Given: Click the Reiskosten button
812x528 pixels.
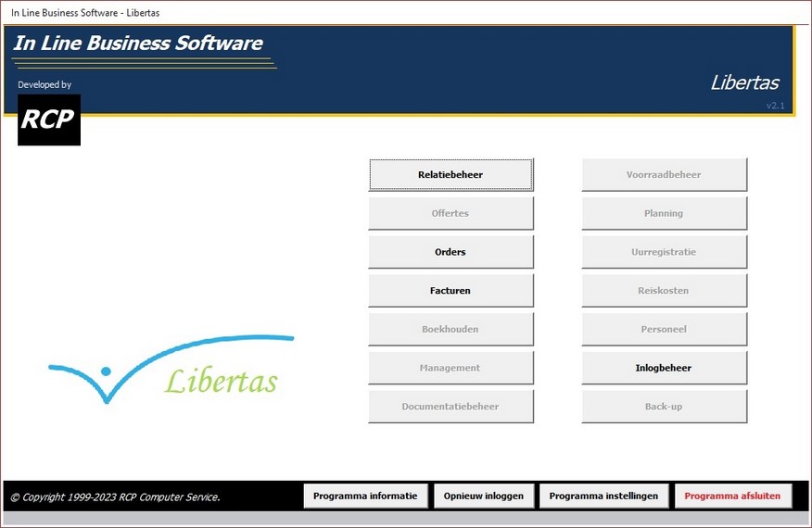Looking at the screenshot, I should point(664,291).
